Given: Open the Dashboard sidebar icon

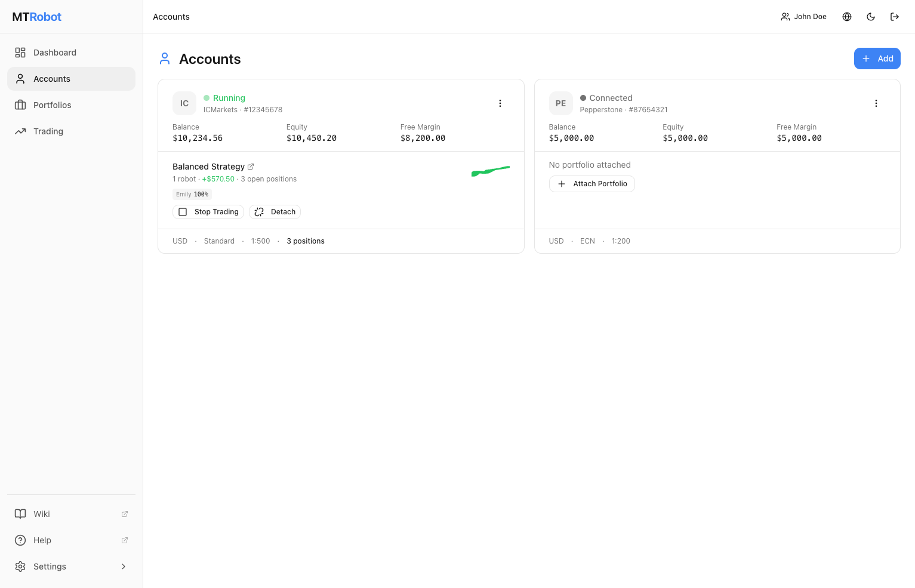Looking at the screenshot, I should (20, 53).
